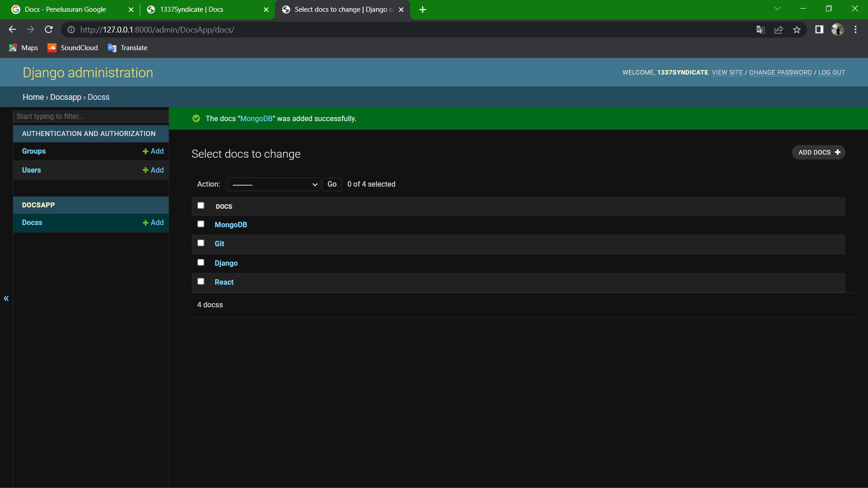The width and height of the screenshot is (868, 488).
Task: Click the browser reload page icon
Action: (49, 30)
